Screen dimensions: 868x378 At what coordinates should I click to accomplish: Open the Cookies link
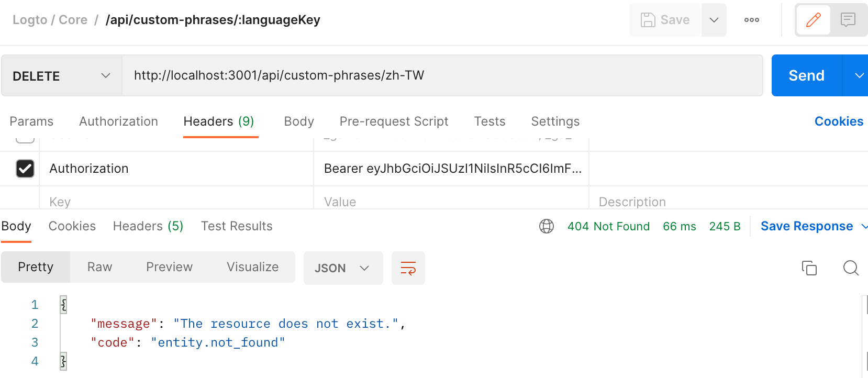click(x=839, y=121)
